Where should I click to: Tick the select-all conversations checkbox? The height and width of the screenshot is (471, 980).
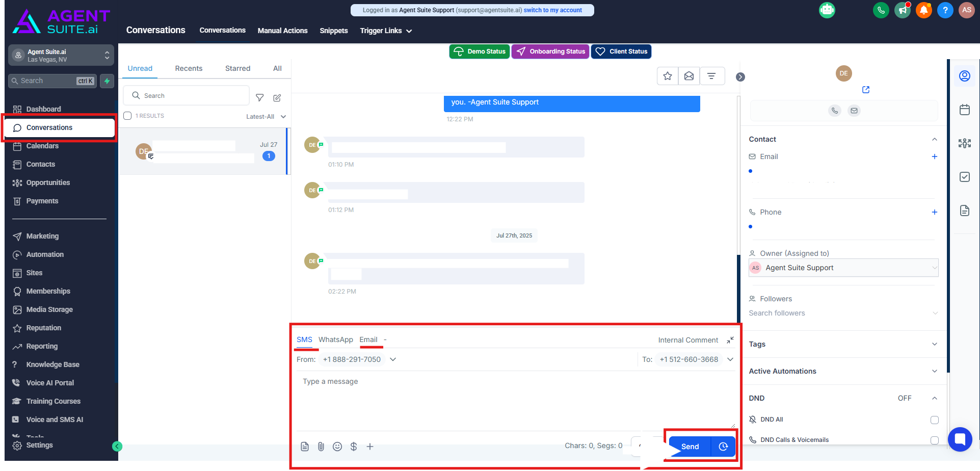(128, 116)
